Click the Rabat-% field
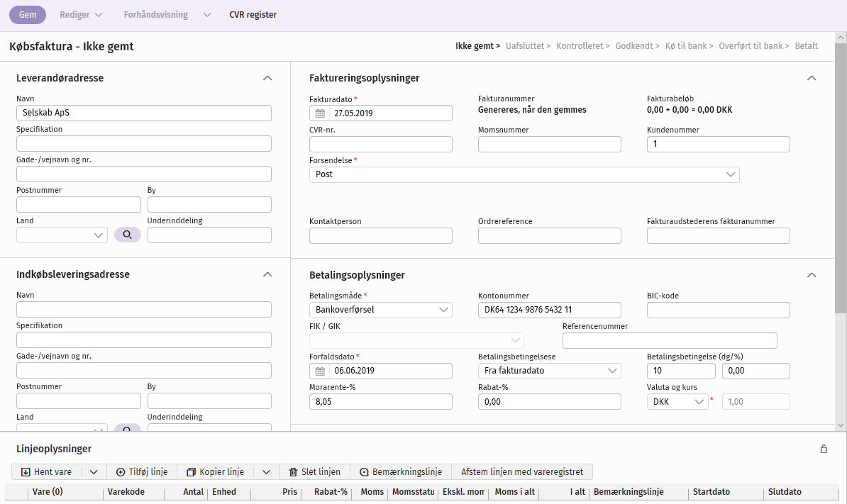847x504 pixels. click(x=549, y=402)
